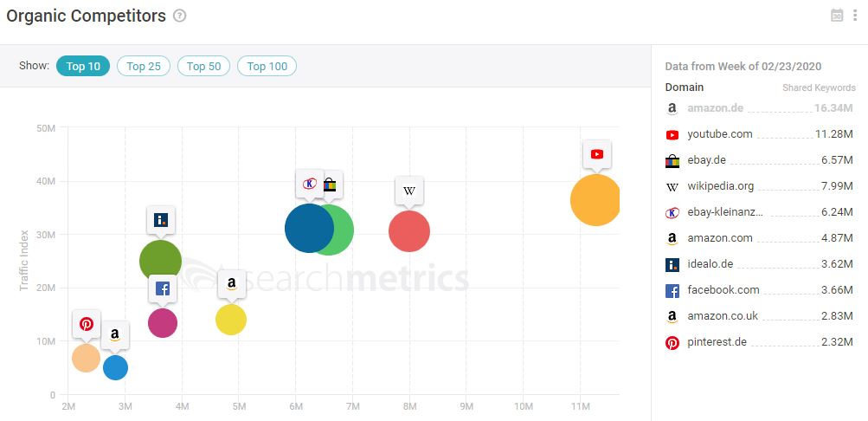Click the idealo icon marker in chart
The image size is (868, 421).
pyautogui.click(x=161, y=221)
